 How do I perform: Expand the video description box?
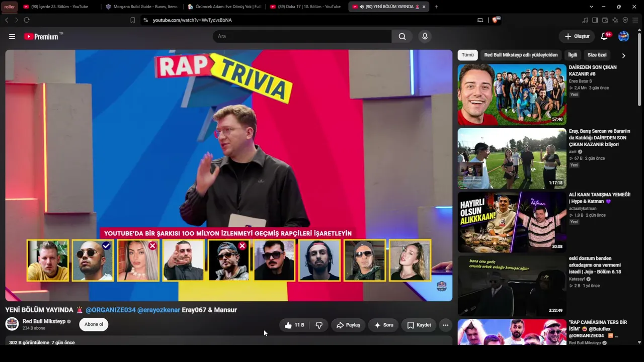[x=229, y=341]
